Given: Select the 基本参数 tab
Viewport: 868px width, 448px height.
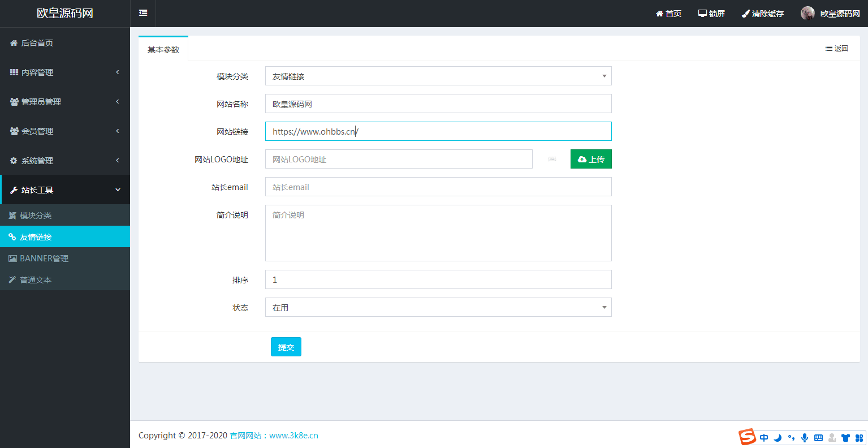Looking at the screenshot, I should point(163,50).
